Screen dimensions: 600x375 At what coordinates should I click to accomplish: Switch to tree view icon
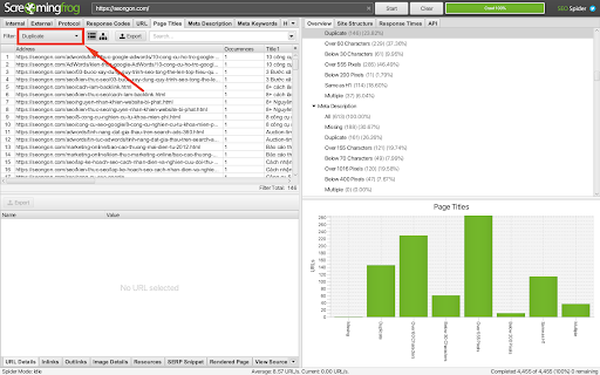click(x=103, y=36)
